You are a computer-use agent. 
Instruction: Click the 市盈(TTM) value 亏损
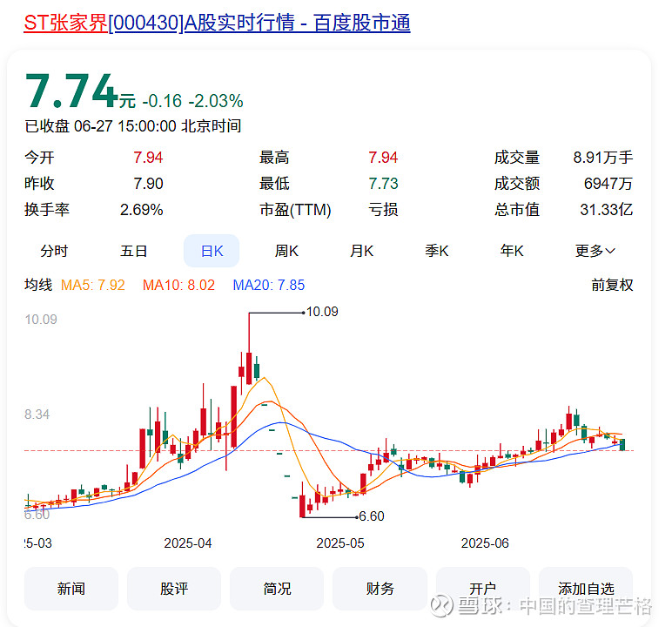click(383, 210)
